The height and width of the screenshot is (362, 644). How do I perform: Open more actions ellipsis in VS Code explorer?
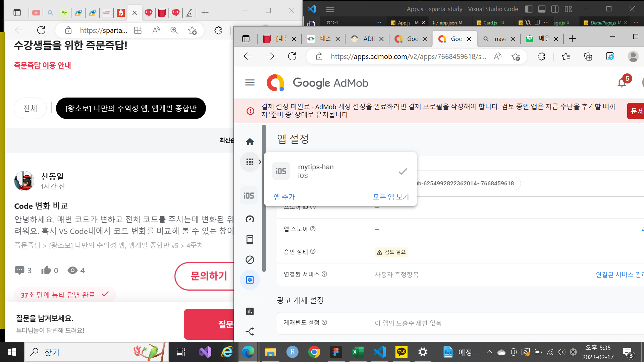pyautogui.click(x=379, y=22)
